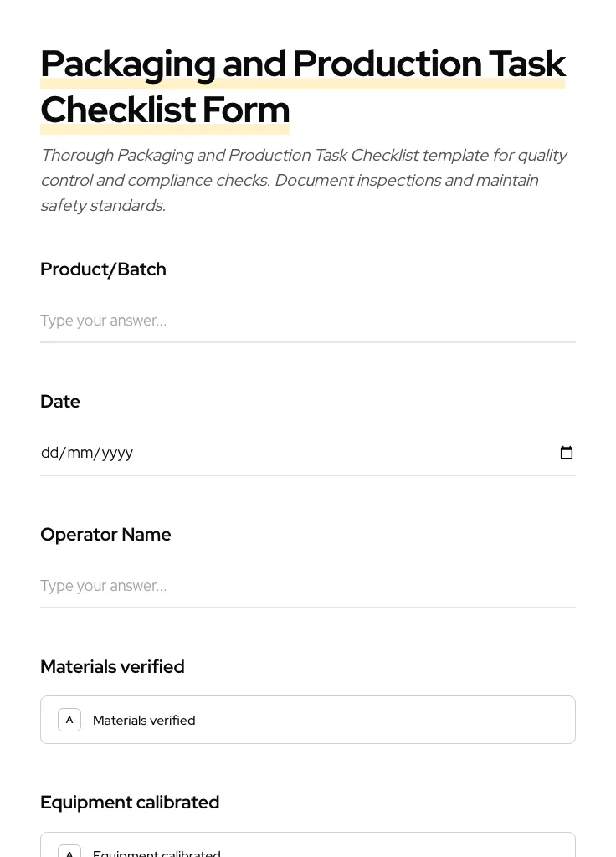Image resolution: width=616 pixels, height=857 pixels.
Task: Click the Equipment calibrated section heading
Action: click(130, 802)
